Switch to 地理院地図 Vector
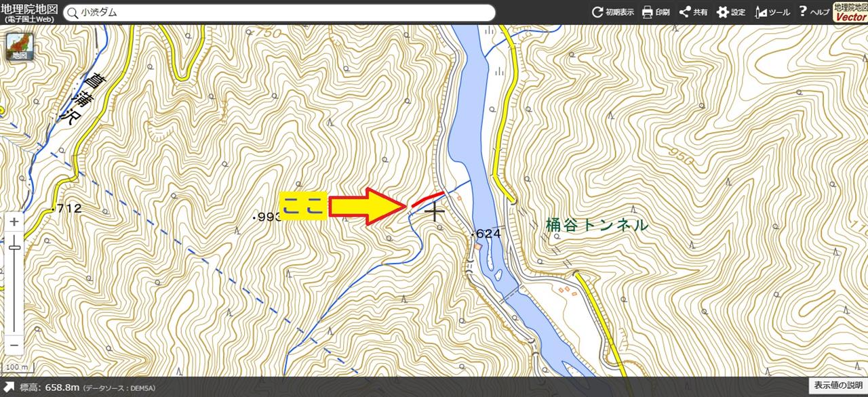868x397 pixels. click(x=850, y=12)
